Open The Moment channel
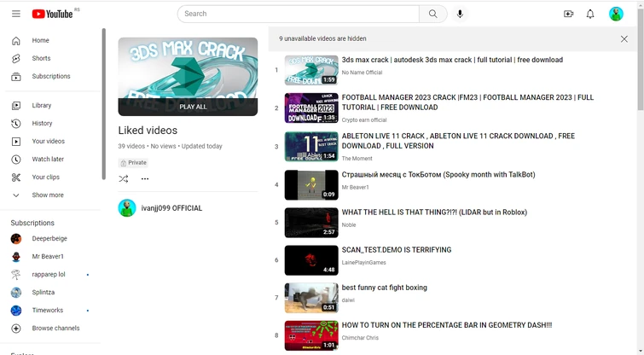The height and width of the screenshot is (355, 644). [357, 159]
